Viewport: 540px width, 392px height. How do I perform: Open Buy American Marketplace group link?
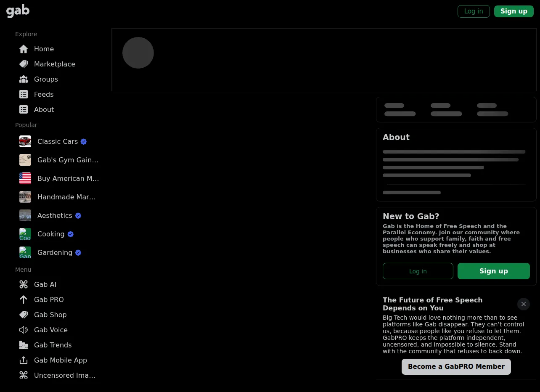tap(68, 179)
